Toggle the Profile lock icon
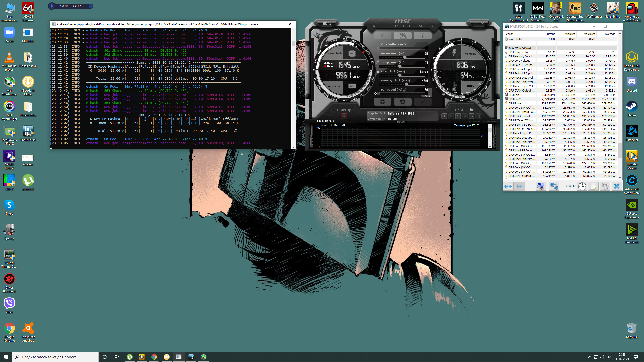 (471, 110)
